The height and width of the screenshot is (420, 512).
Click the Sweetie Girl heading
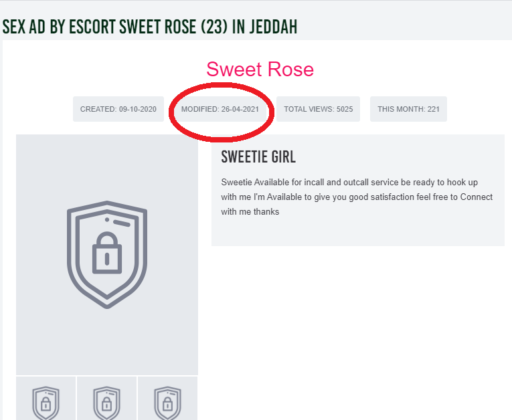[258, 157]
